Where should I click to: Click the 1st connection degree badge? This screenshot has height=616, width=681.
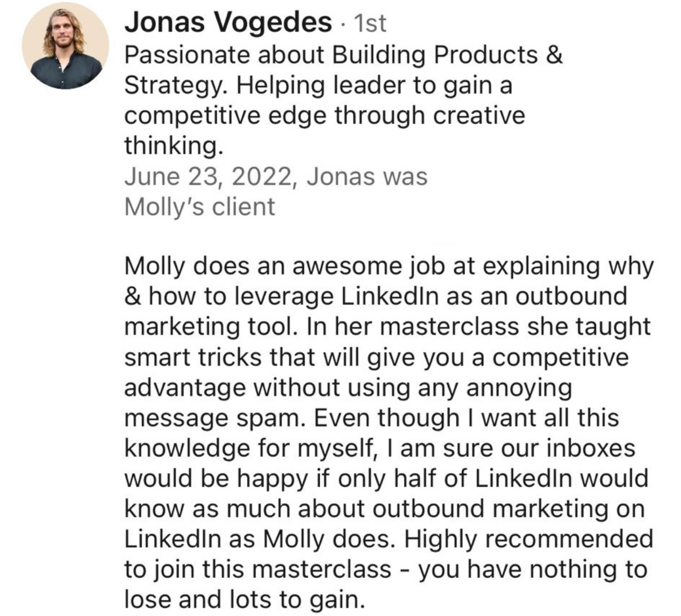coord(371,24)
